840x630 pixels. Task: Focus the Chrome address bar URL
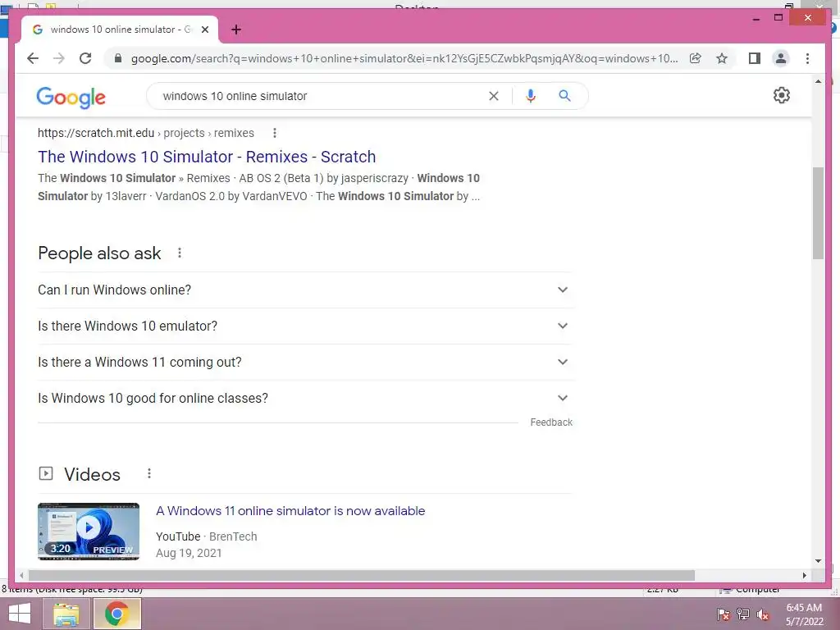click(x=404, y=58)
